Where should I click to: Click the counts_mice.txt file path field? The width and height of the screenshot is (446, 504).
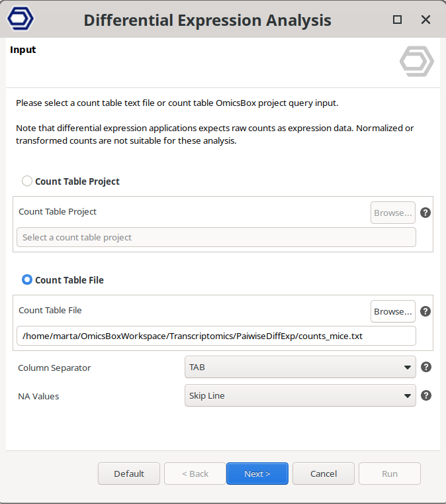point(216,336)
